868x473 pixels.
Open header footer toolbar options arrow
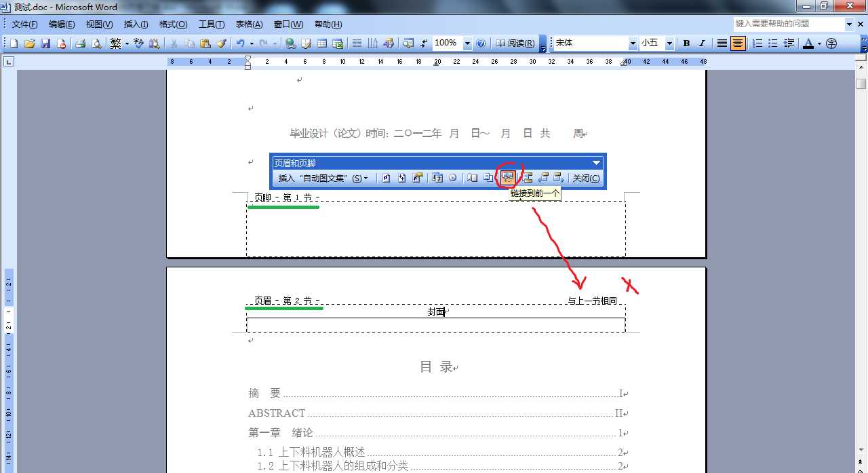point(597,163)
